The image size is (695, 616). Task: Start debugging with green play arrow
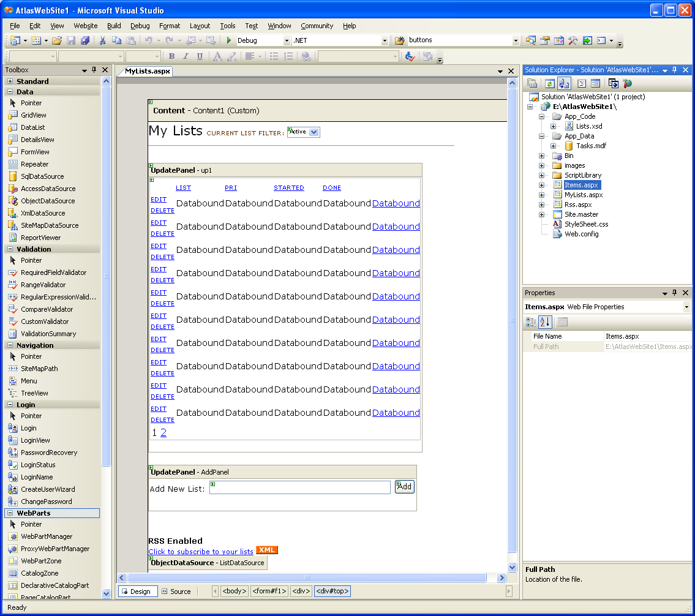point(229,40)
